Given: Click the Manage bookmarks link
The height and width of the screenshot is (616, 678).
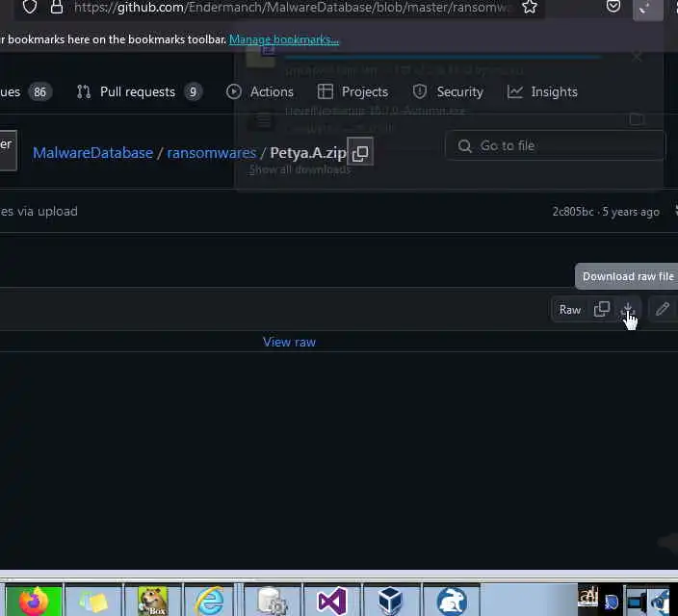Looking at the screenshot, I should click(284, 39).
